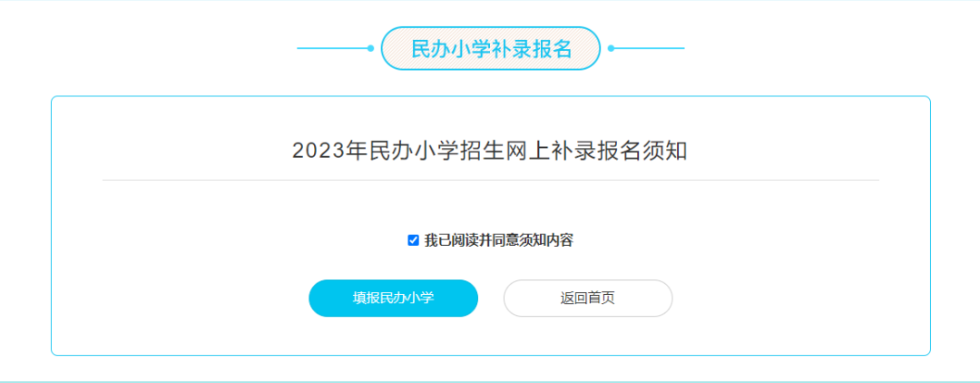Click '2023年' at the start of the heading
Screen dimensions: 980x383
click(x=318, y=151)
